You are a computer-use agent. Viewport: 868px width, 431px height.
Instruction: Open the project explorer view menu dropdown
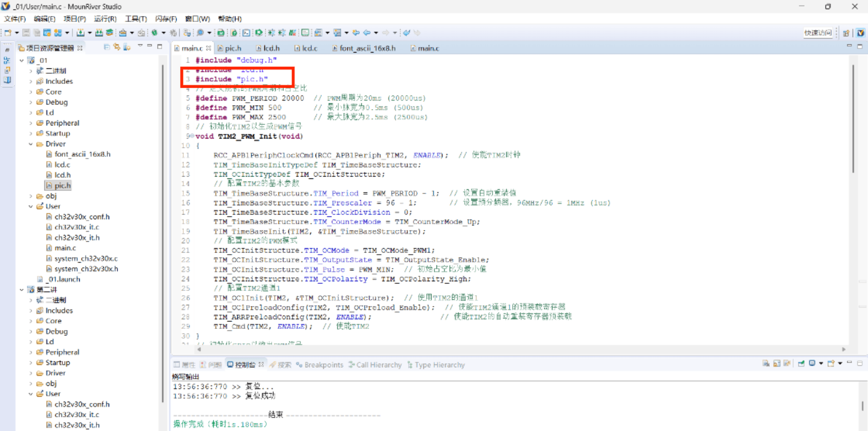(x=140, y=47)
